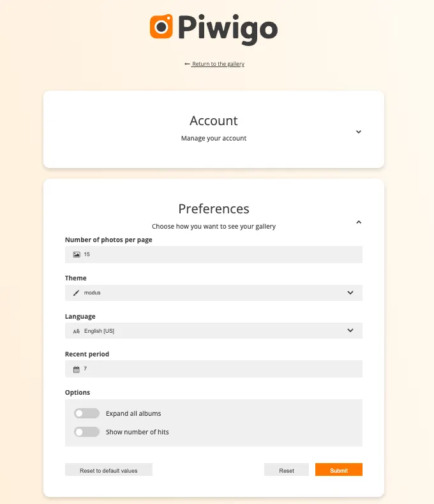This screenshot has width=434, height=504.
Task: Enable the Expand all albums toggle
Action: [87, 413]
